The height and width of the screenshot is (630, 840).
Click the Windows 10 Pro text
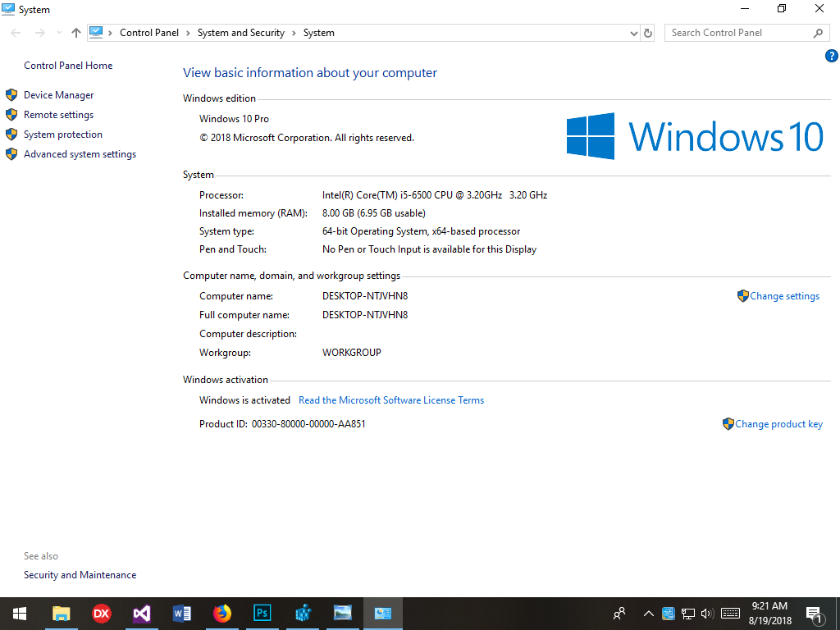coord(234,119)
